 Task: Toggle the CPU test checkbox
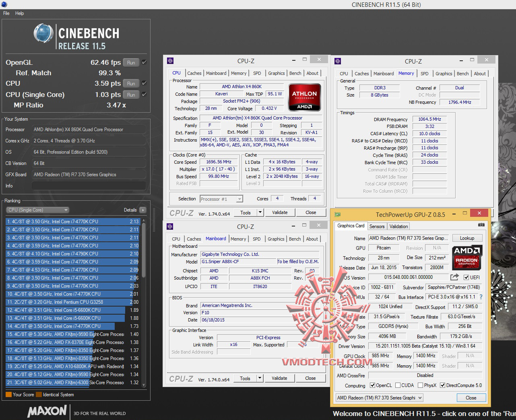[144, 83]
